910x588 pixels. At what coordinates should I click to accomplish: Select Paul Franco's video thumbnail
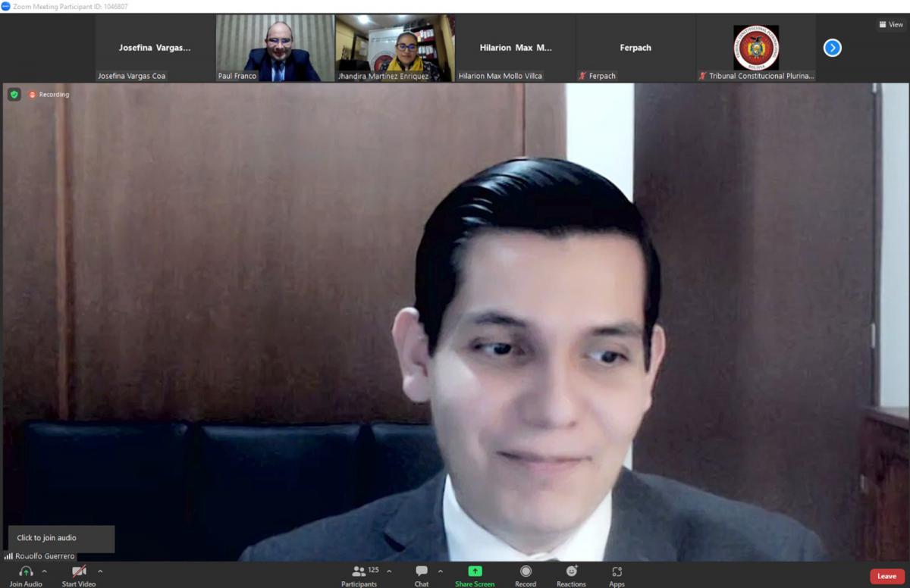[275, 48]
